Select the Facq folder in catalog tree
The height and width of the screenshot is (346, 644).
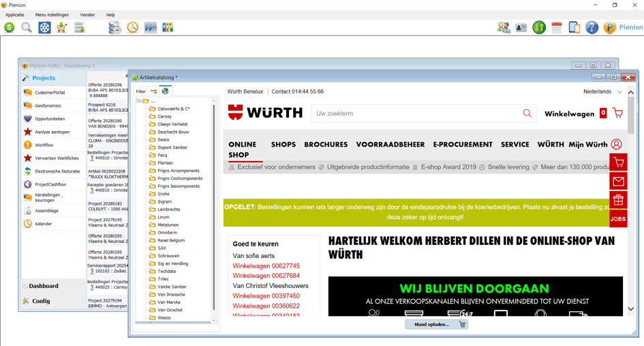point(162,155)
